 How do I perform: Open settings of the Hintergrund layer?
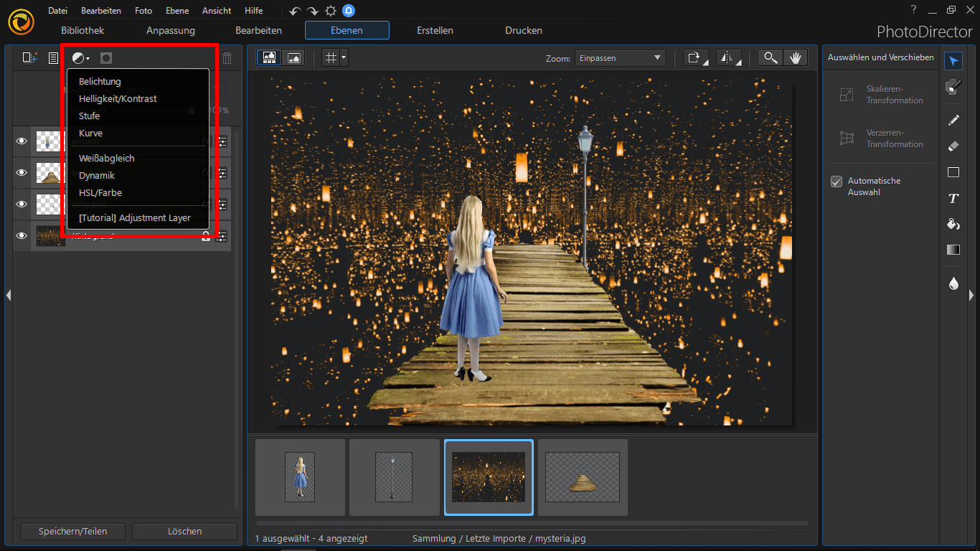(222, 235)
